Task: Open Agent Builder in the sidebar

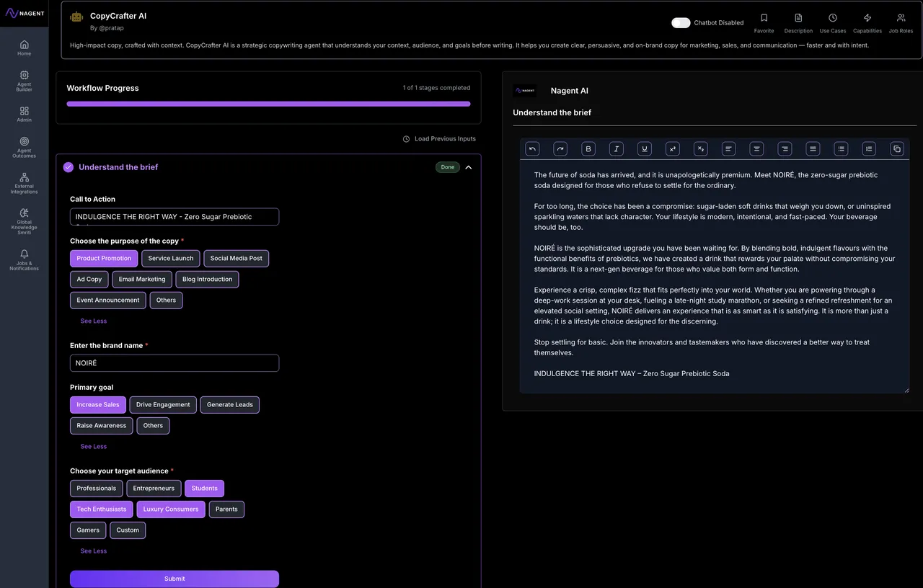Action: pos(24,81)
